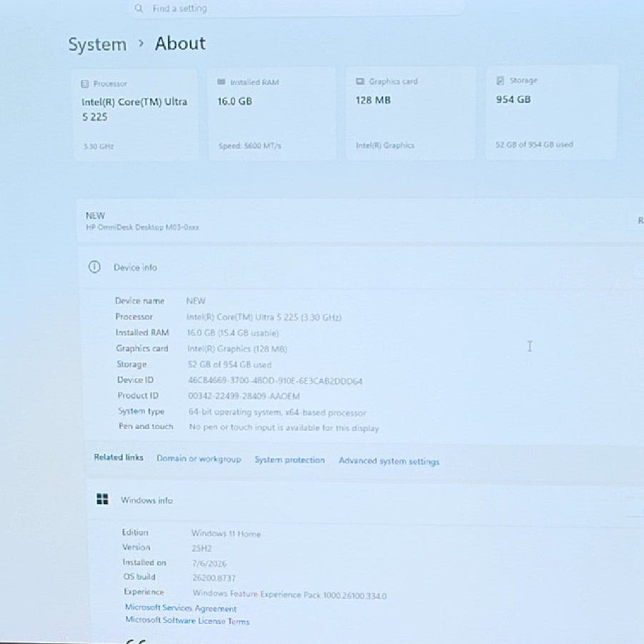Select Device name value NEW in Device info

196,301
